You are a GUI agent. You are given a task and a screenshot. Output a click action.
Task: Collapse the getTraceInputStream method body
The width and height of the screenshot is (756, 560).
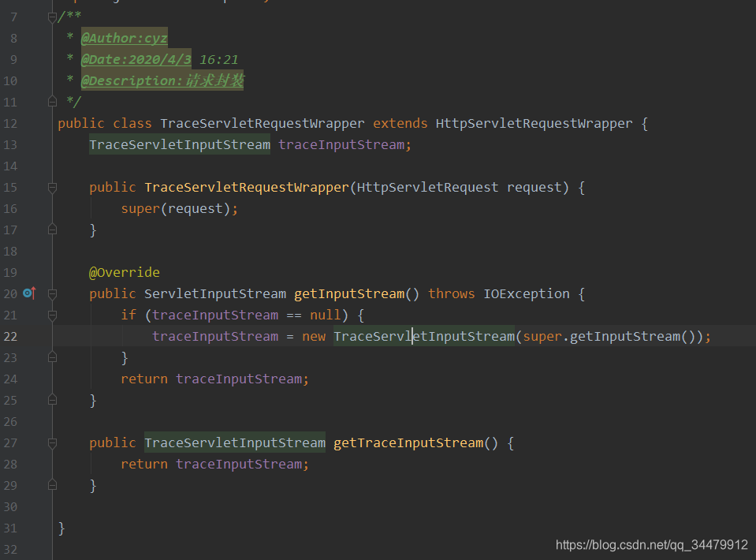[x=52, y=442]
